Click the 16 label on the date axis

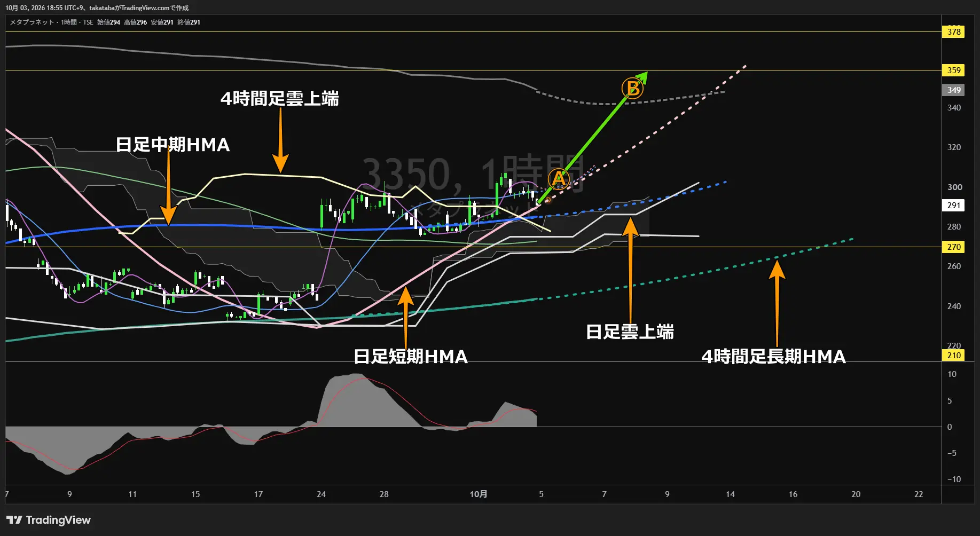click(x=793, y=494)
